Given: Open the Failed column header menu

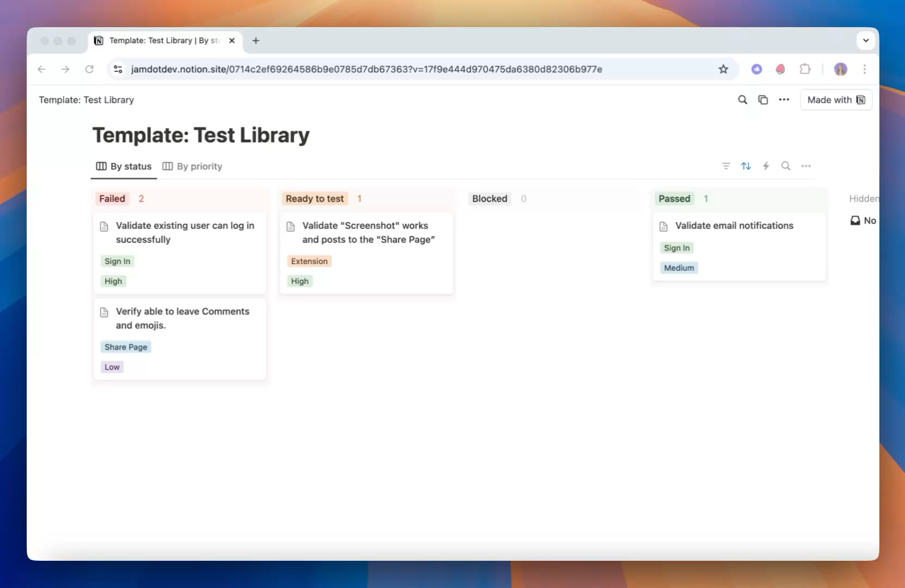Looking at the screenshot, I should coord(112,198).
